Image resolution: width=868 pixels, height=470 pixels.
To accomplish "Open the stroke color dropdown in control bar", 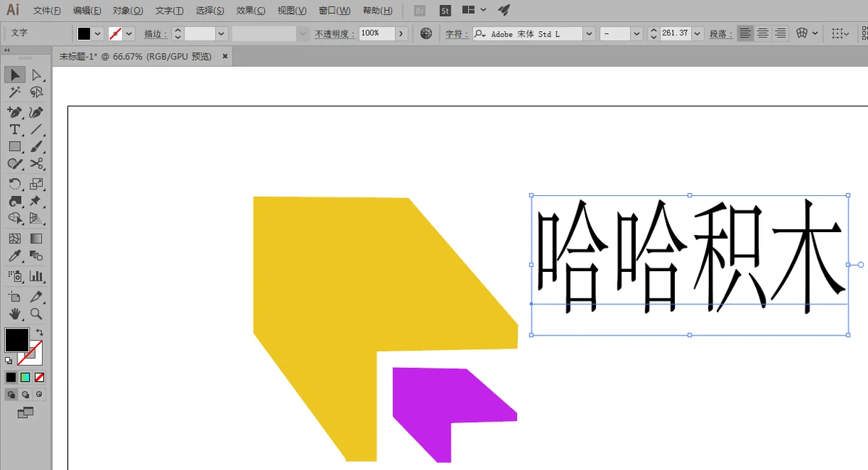I will click(129, 34).
